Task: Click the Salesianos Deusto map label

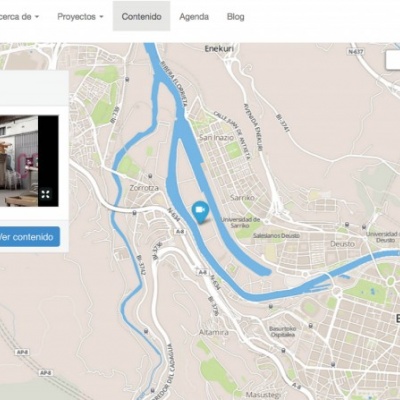Action: coord(276,236)
